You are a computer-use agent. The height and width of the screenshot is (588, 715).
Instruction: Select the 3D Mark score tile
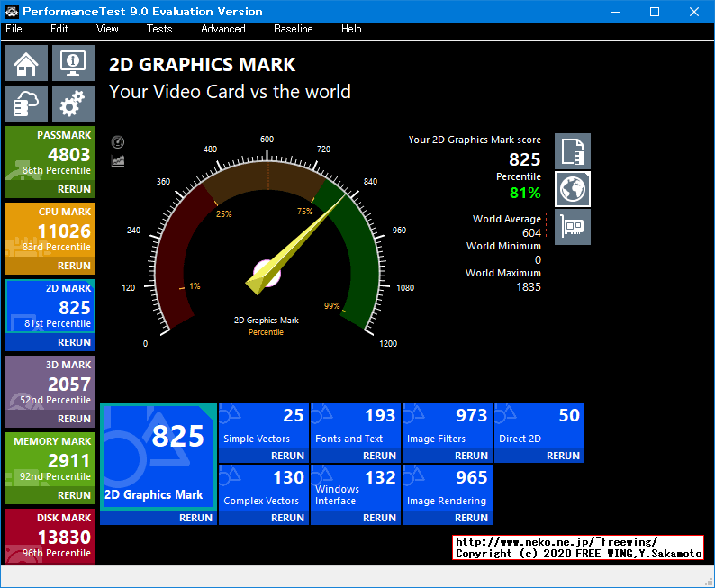tap(50, 384)
